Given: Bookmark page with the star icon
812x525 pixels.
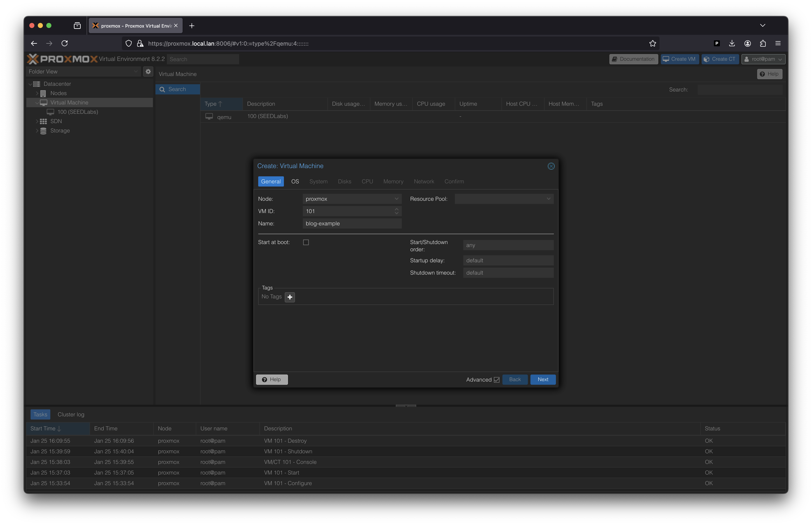Looking at the screenshot, I should point(652,43).
